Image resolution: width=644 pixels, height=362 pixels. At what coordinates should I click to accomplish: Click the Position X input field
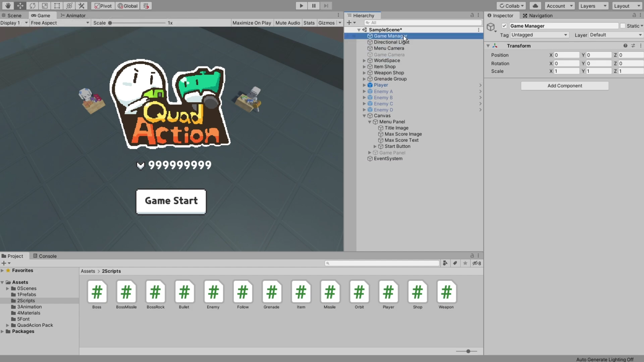click(x=567, y=55)
